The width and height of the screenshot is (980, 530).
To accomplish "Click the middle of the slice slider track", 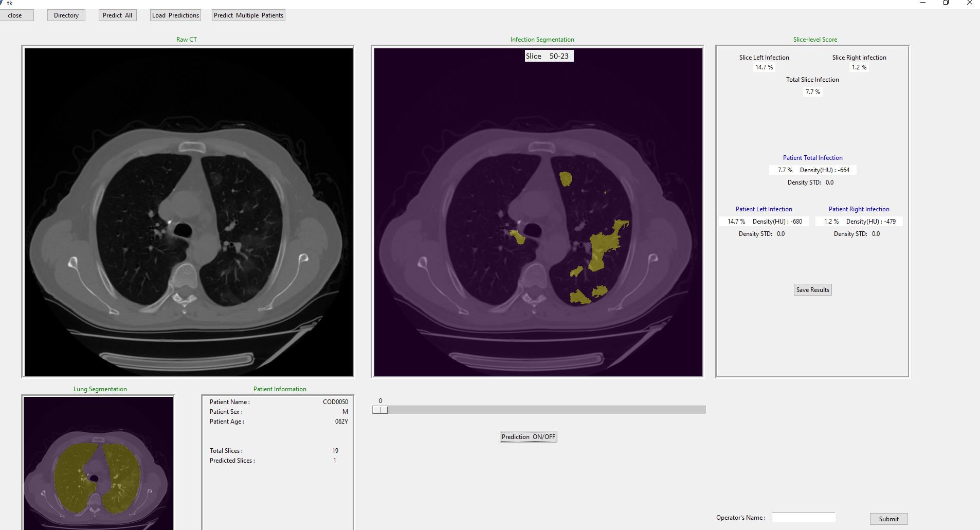I will pyautogui.click(x=539, y=410).
